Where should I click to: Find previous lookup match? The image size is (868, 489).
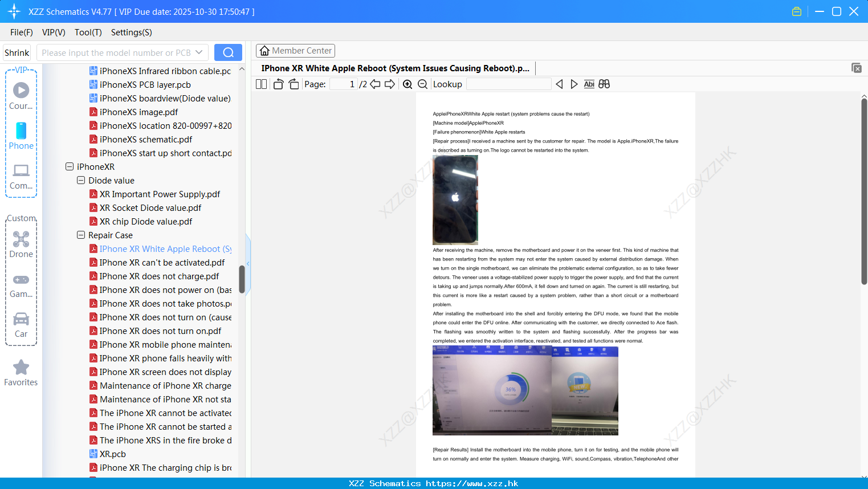click(560, 84)
